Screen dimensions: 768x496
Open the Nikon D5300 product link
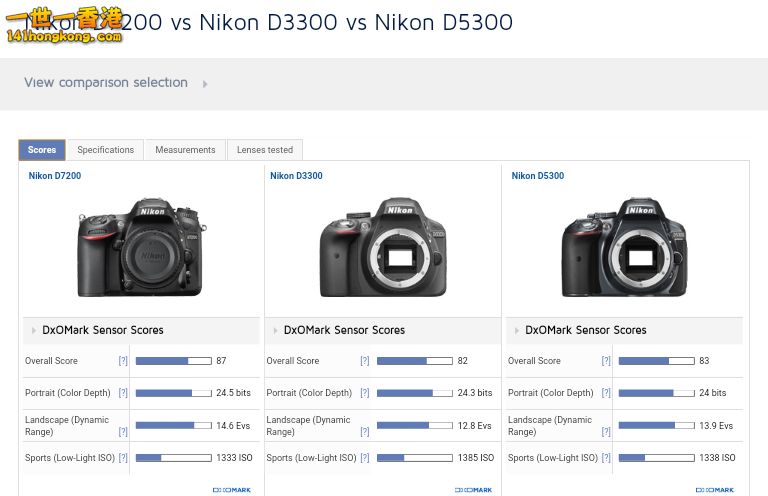coord(538,176)
